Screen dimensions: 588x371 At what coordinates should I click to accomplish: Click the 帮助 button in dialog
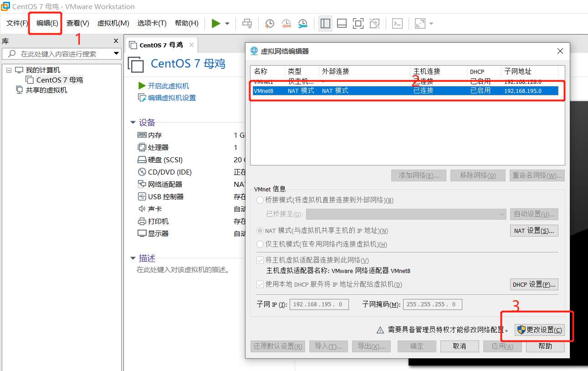click(x=545, y=346)
